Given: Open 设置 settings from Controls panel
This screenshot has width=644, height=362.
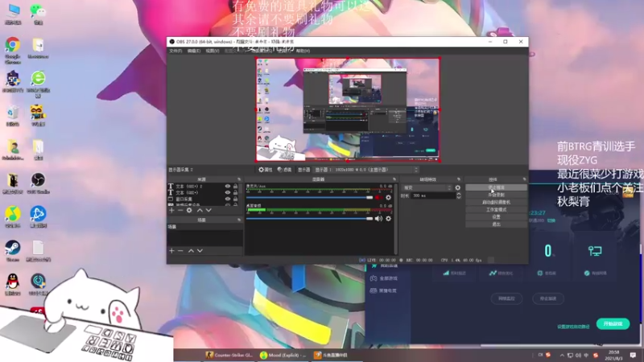Looking at the screenshot, I should (496, 216).
